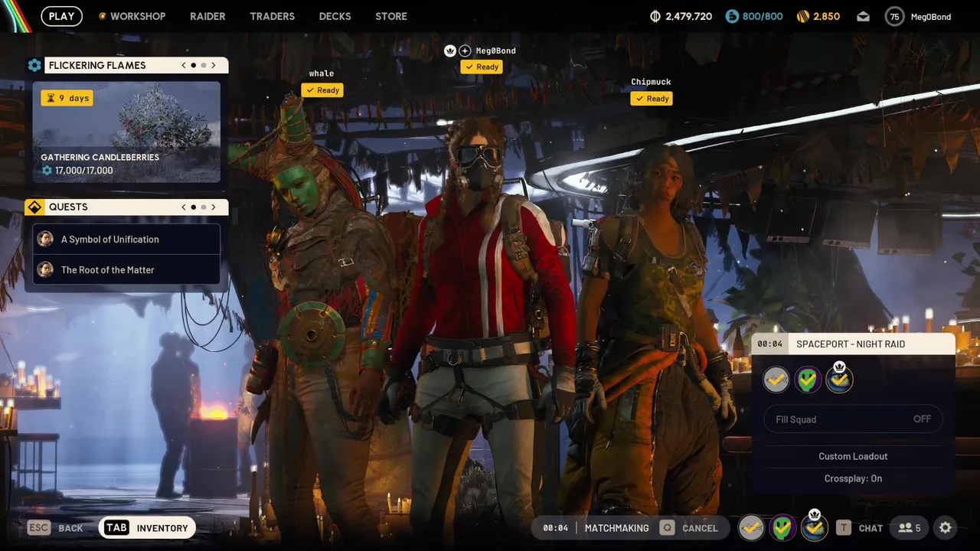Toggle Crossplay: On setting
The height and width of the screenshot is (551, 980).
853,478
